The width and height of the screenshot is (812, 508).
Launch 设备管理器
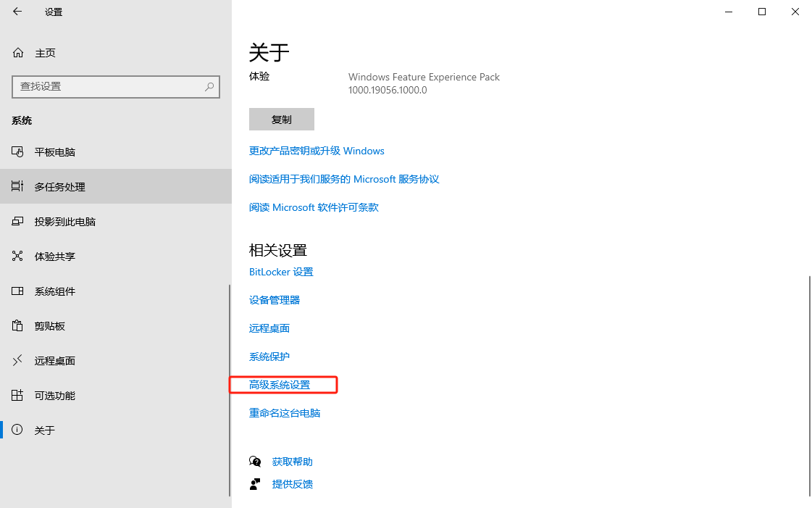pos(275,300)
